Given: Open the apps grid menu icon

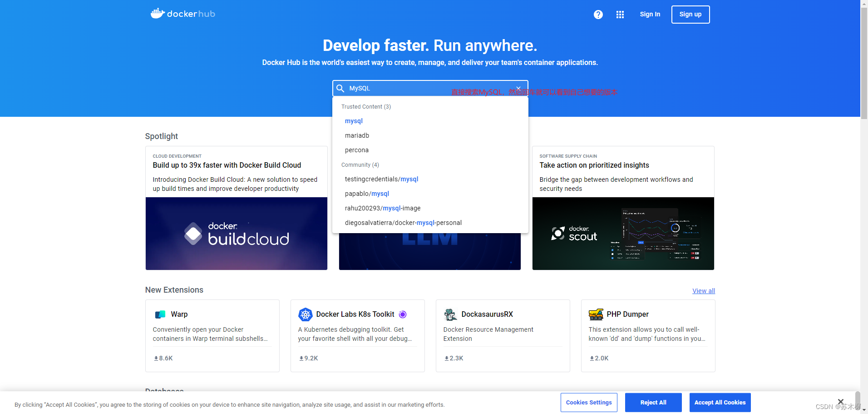Looking at the screenshot, I should point(620,15).
